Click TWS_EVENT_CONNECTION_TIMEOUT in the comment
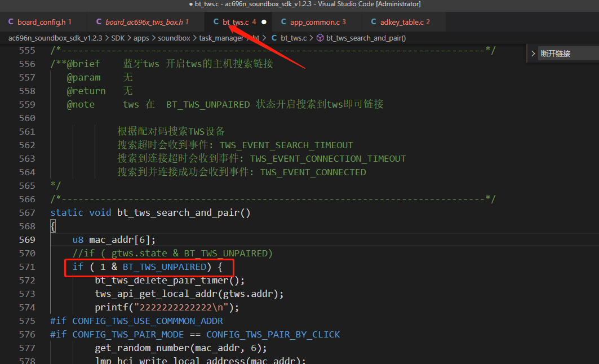Screen dimensions: 599x364 click(328, 158)
